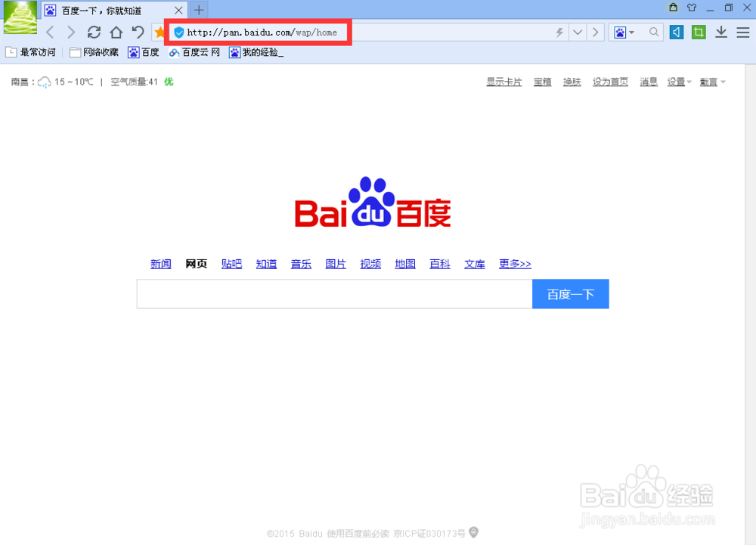Reload the page with the refresh icon
This screenshot has height=545, width=756.
(94, 33)
